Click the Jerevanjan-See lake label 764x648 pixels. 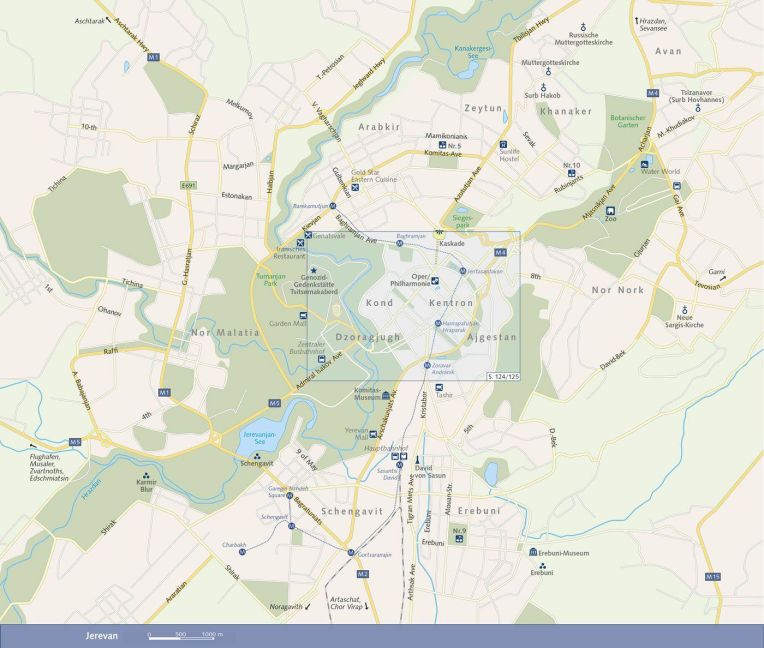tap(258, 438)
